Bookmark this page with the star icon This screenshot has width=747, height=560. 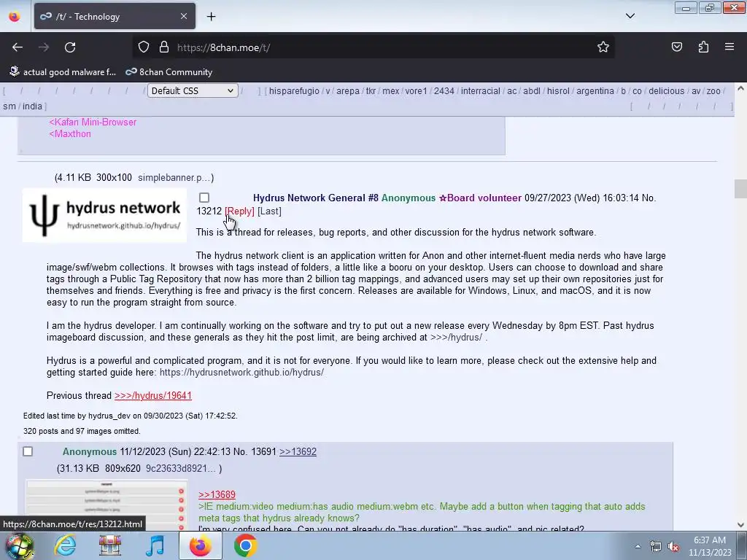pyautogui.click(x=603, y=47)
